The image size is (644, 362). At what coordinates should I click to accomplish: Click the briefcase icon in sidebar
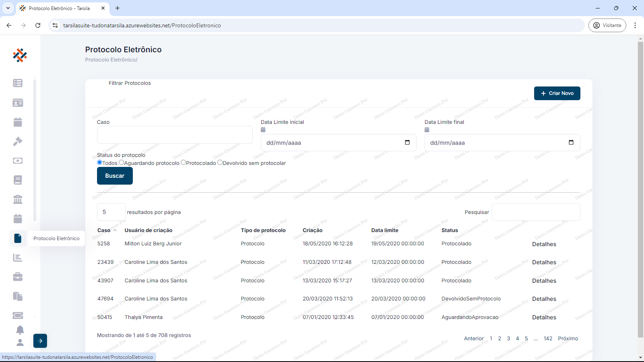tap(18, 277)
